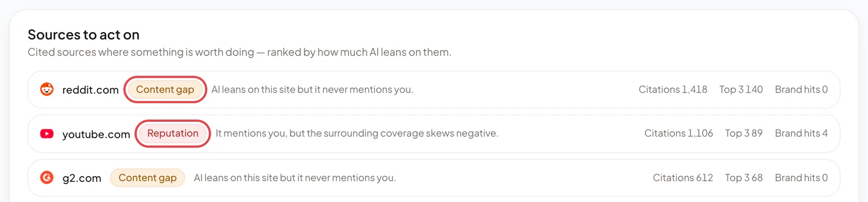Viewport: 868px width, 202px height.
Task: Click Citations 1,418 on the reddit.com row
Action: (x=673, y=89)
